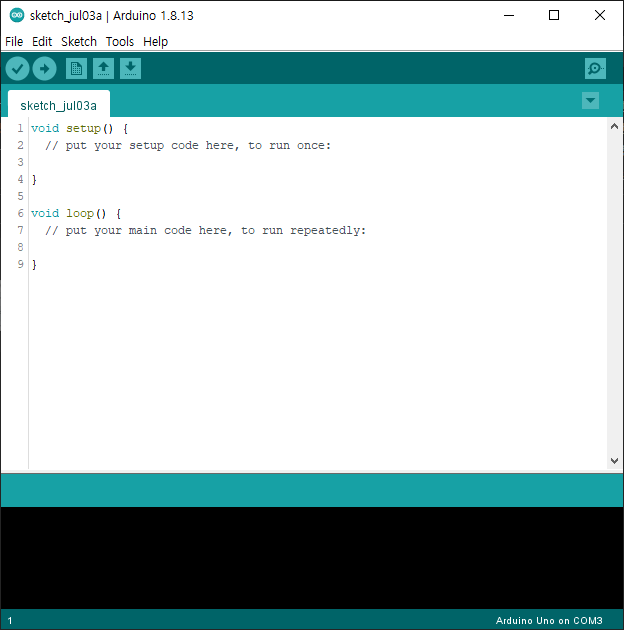
Task: Open the Serial Monitor magnifier icon
Action: [x=595, y=69]
